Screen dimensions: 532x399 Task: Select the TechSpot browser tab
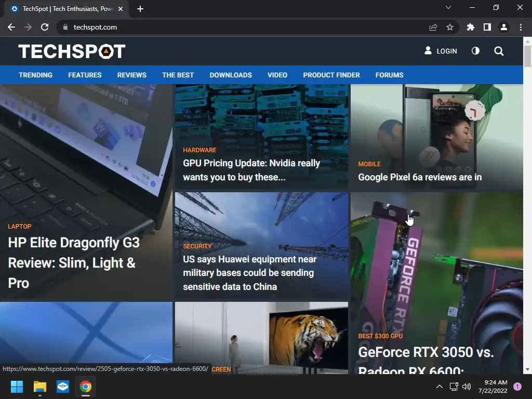[x=66, y=9]
